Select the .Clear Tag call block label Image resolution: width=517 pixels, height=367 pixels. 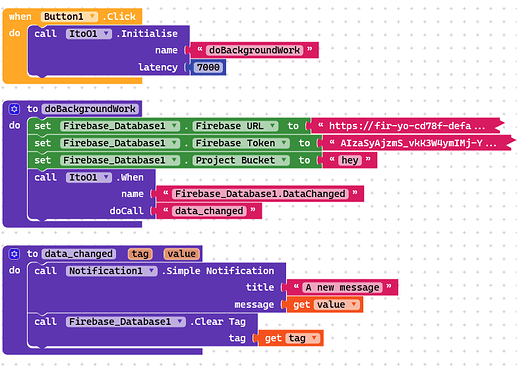[218, 322]
